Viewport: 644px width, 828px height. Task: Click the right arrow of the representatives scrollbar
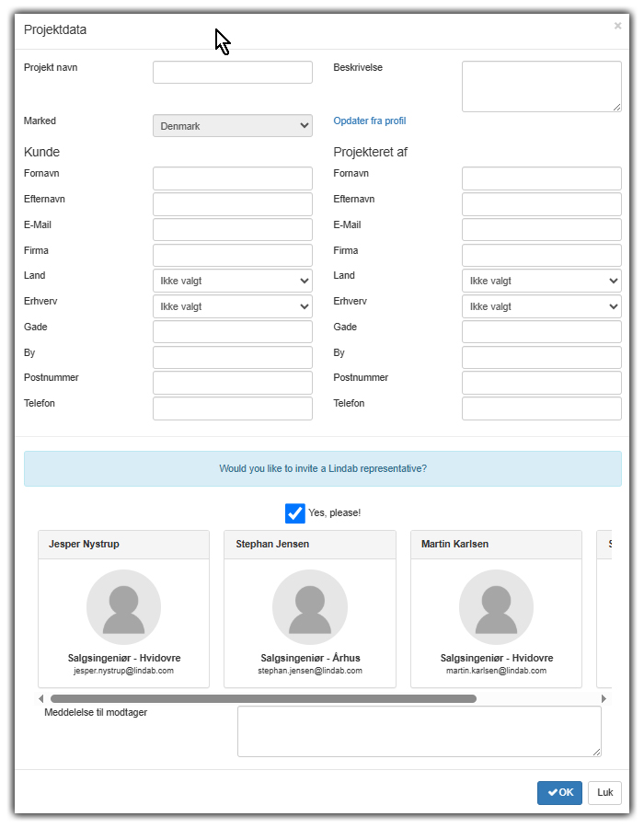click(604, 699)
